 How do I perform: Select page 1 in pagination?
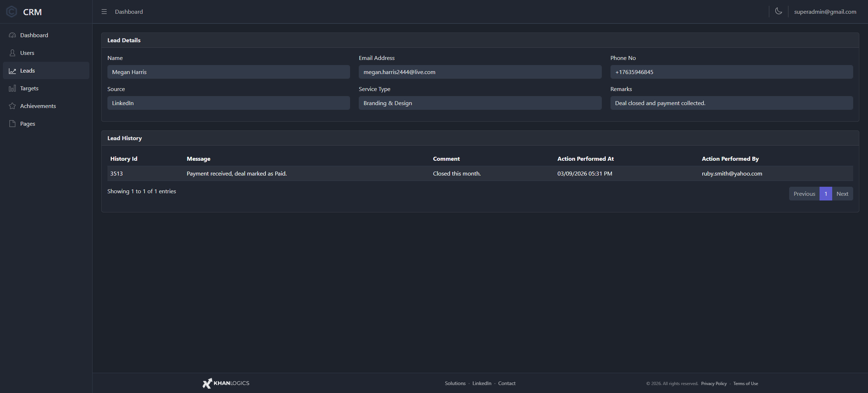tap(826, 194)
